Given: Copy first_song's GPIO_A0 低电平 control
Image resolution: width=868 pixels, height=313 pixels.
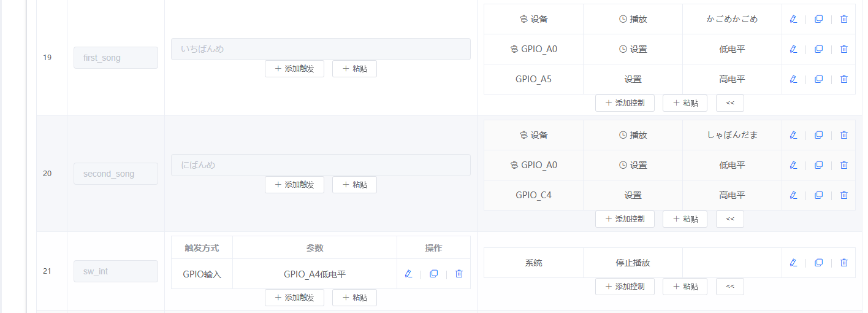Looking at the screenshot, I should (x=818, y=49).
